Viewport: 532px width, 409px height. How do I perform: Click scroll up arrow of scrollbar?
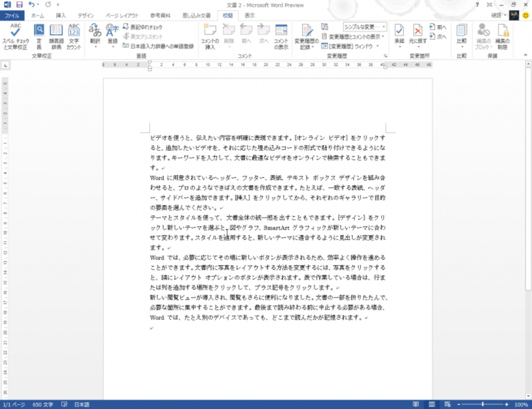[528, 64]
